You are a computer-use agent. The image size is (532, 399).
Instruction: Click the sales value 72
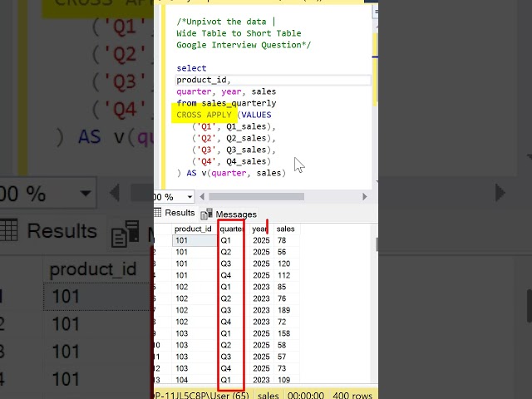(x=282, y=322)
